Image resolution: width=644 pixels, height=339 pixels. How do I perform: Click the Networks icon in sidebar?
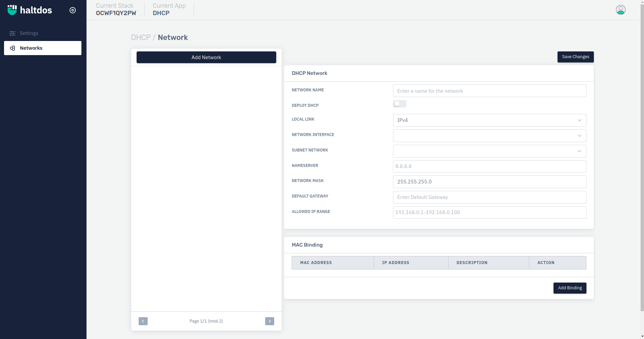12,48
